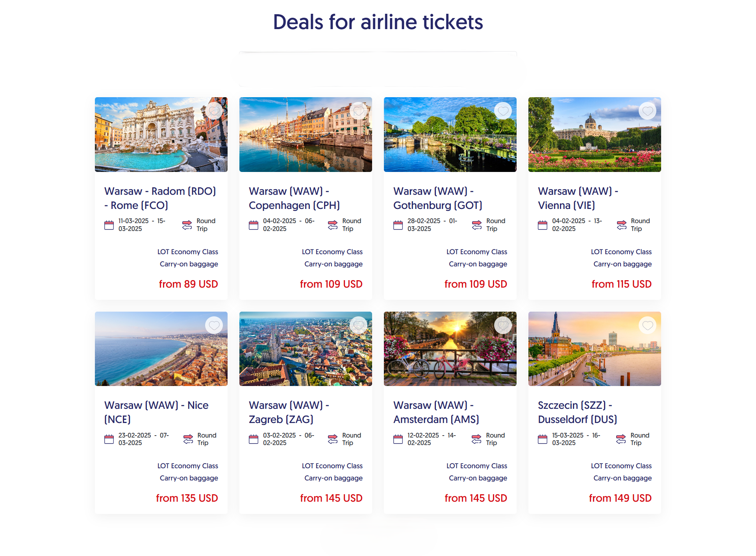Open the Szczecin - Dusseldorf (DUS) title
Viewport: 756px width, 556px height.
(577, 412)
